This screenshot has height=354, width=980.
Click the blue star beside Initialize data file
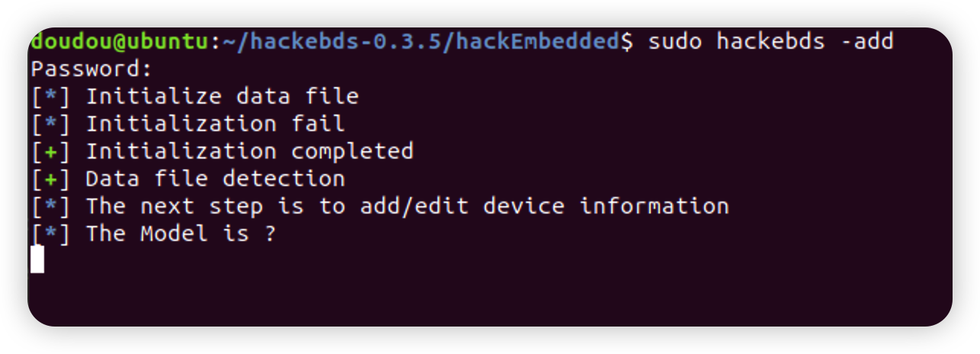point(50,97)
